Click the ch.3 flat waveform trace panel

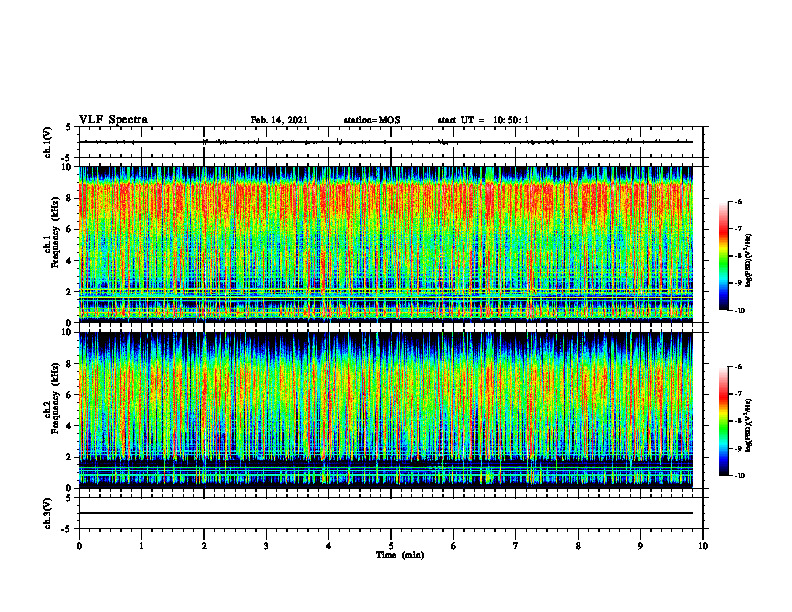coord(391,513)
